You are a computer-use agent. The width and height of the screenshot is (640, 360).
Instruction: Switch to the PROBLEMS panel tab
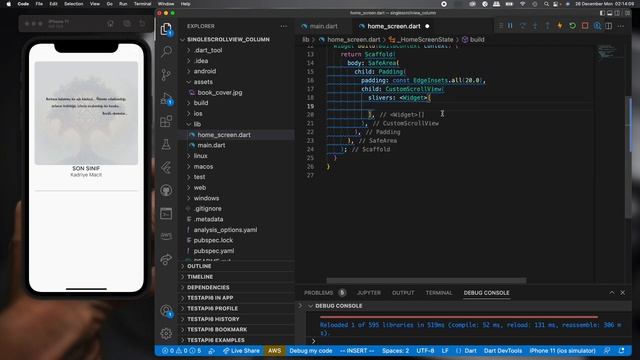pyautogui.click(x=318, y=293)
